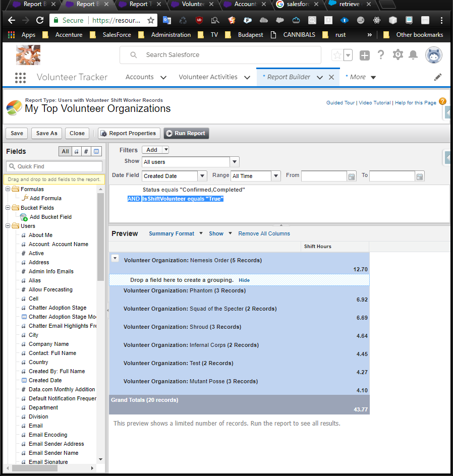Click Run Report button
Viewport: 453px width, 476px height.
[186, 133]
